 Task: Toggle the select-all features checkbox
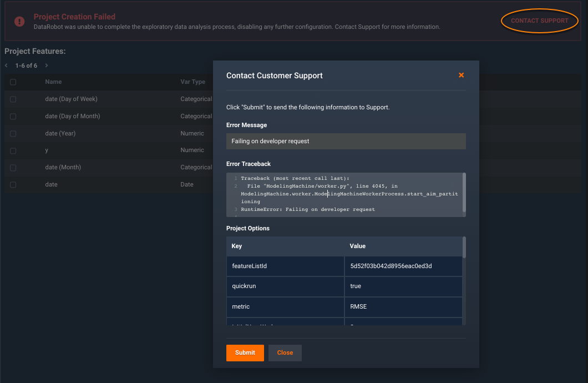tap(13, 82)
